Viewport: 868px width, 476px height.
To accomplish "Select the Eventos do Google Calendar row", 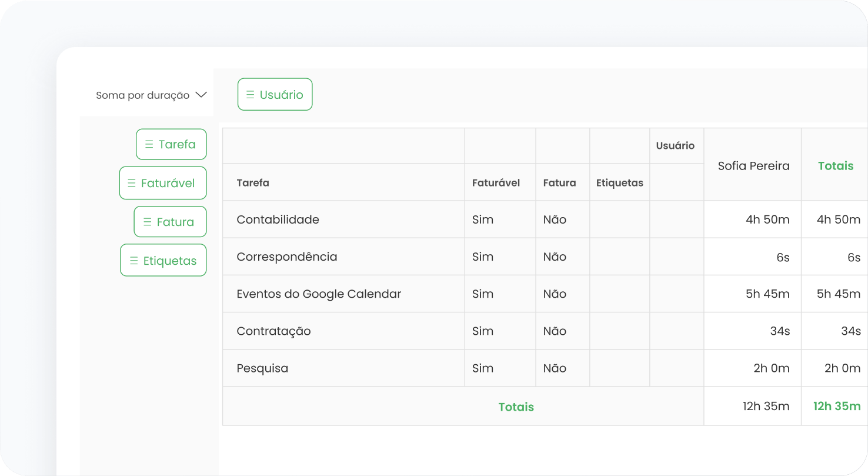I will [x=319, y=294].
